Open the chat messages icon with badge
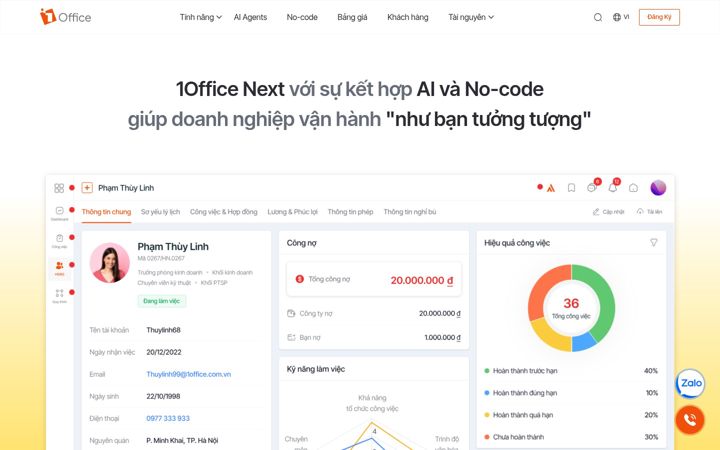The image size is (720, 450). click(592, 187)
